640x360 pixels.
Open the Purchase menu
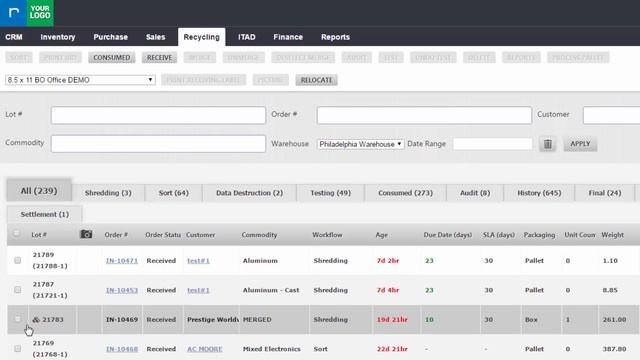pyautogui.click(x=111, y=37)
